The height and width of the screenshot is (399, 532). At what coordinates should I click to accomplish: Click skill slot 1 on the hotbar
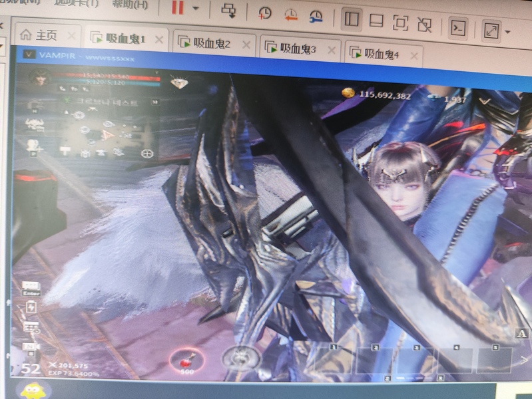[334, 360]
